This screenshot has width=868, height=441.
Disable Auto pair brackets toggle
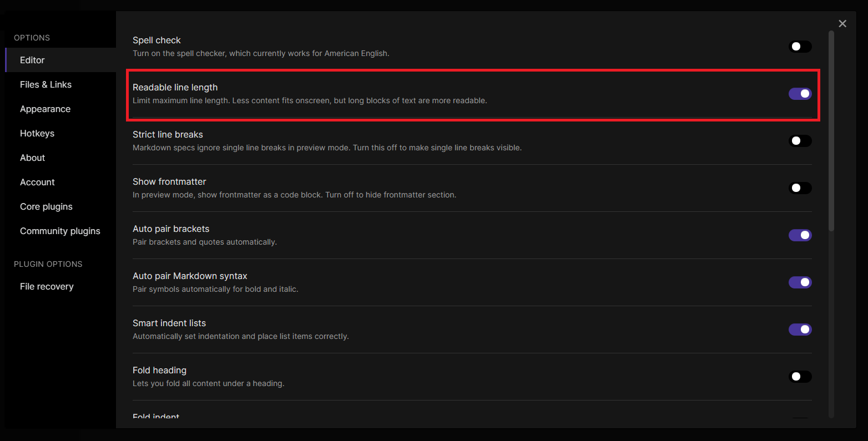click(x=800, y=235)
